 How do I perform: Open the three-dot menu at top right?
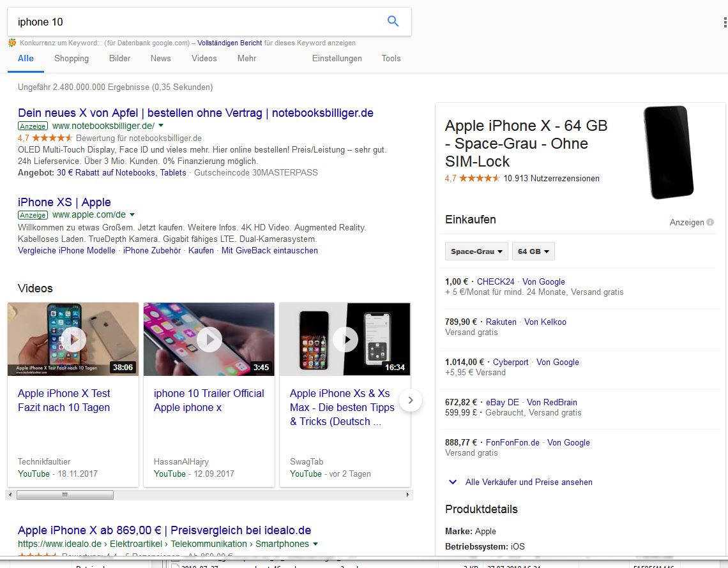pyautogui.click(x=725, y=22)
